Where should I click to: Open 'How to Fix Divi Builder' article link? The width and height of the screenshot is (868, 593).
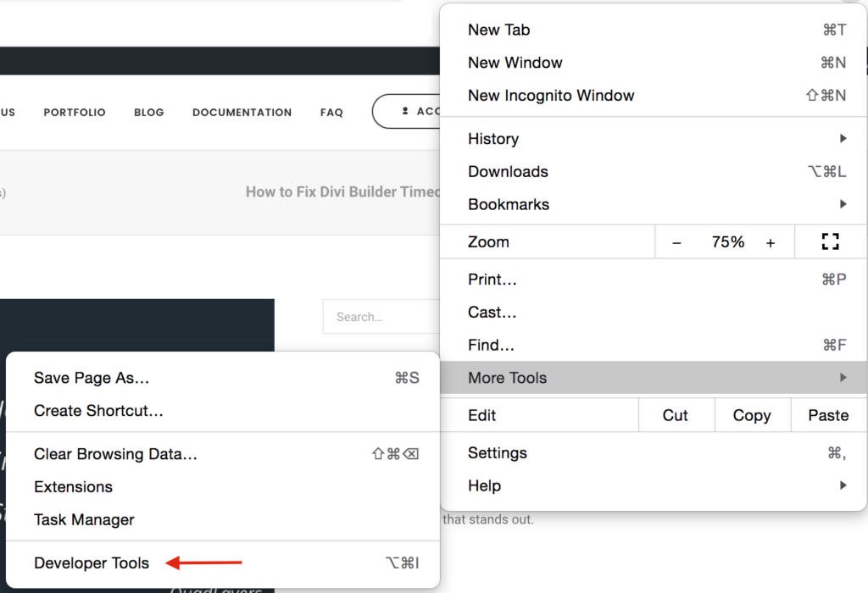click(343, 192)
